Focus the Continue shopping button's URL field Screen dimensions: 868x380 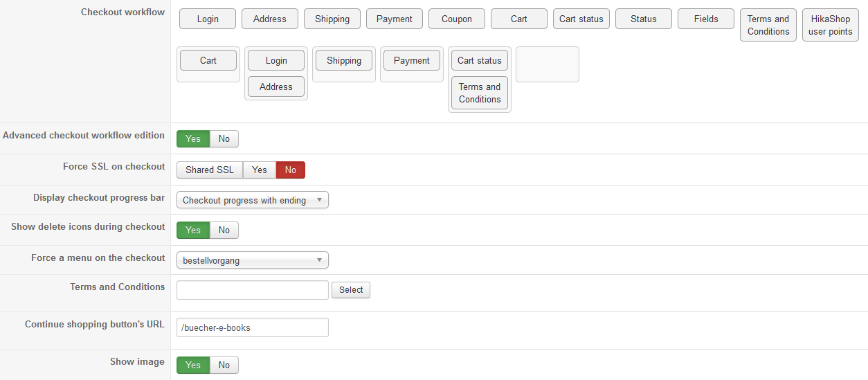pyautogui.click(x=253, y=327)
